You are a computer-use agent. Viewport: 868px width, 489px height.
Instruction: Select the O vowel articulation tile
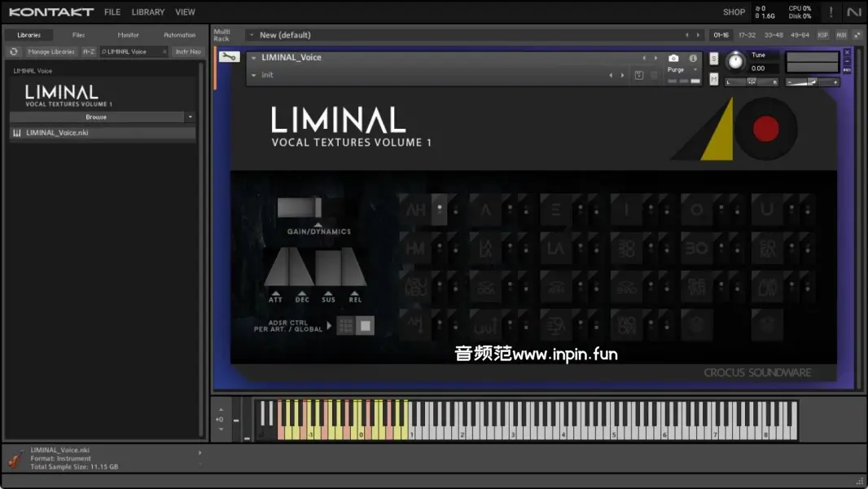pyautogui.click(x=696, y=209)
